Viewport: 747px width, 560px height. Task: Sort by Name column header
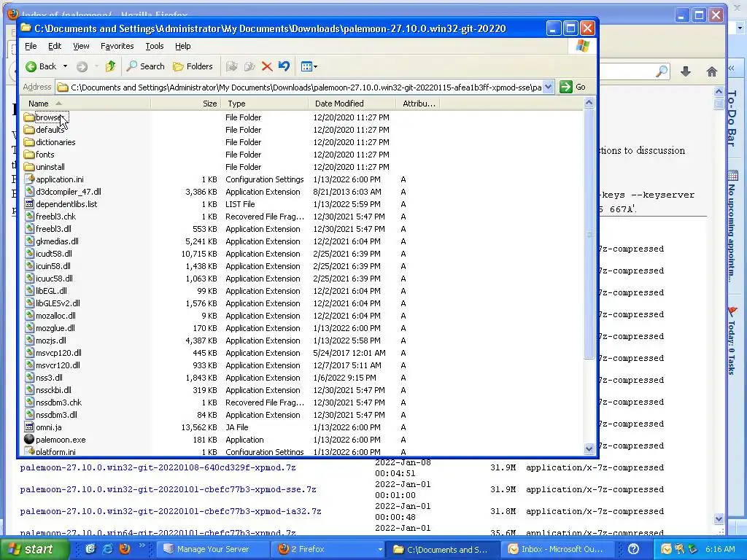click(86, 104)
